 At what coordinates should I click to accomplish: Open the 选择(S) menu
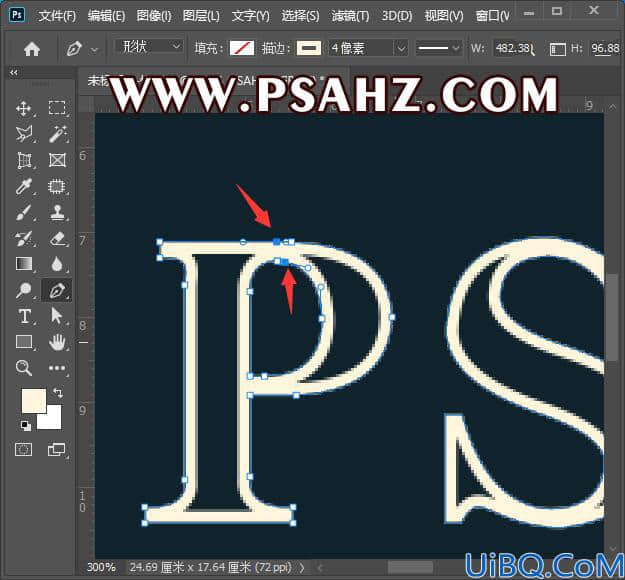[x=300, y=16]
